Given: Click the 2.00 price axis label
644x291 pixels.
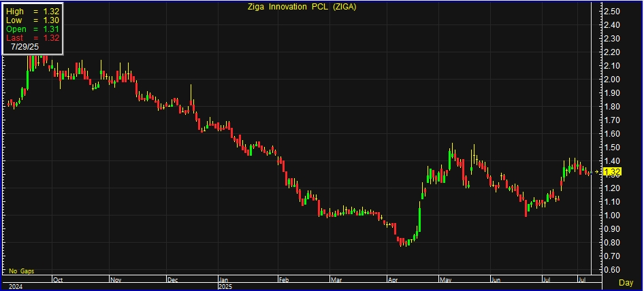Looking at the screenshot, I should [612, 80].
